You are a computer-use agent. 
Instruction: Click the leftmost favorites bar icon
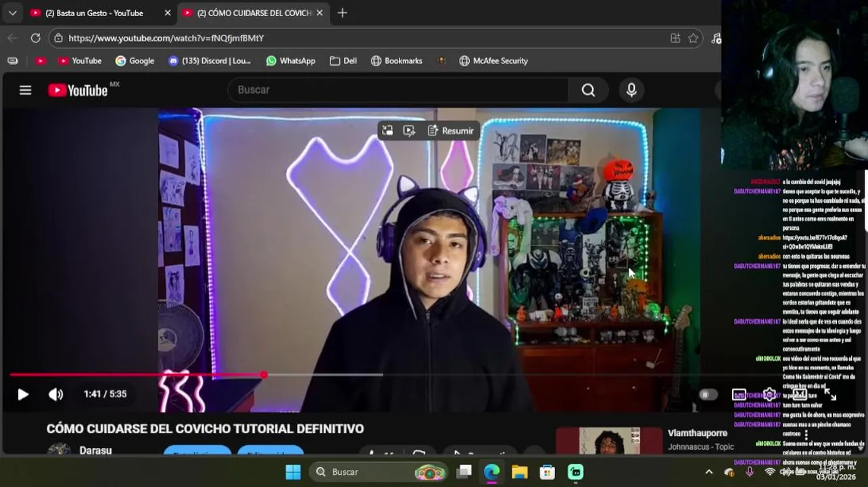12,61
